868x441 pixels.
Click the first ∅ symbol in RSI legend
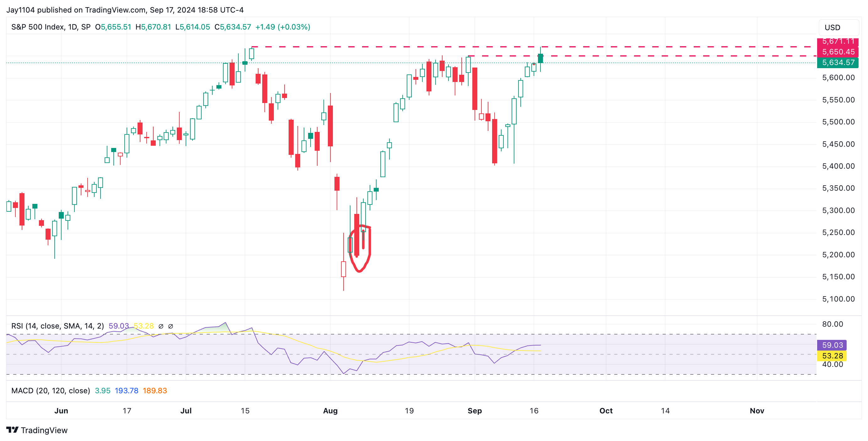coord(161,326)
